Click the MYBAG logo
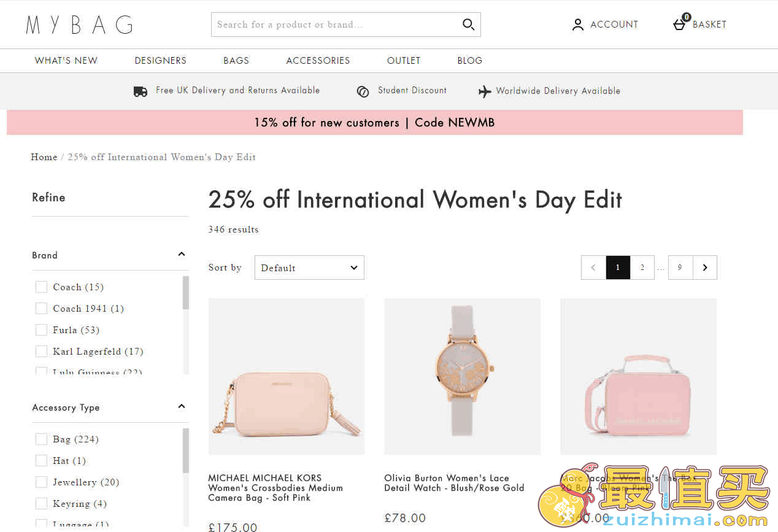The width and height of the screenshot is (778, 532). pyautogui.click(x=79, y=25)
